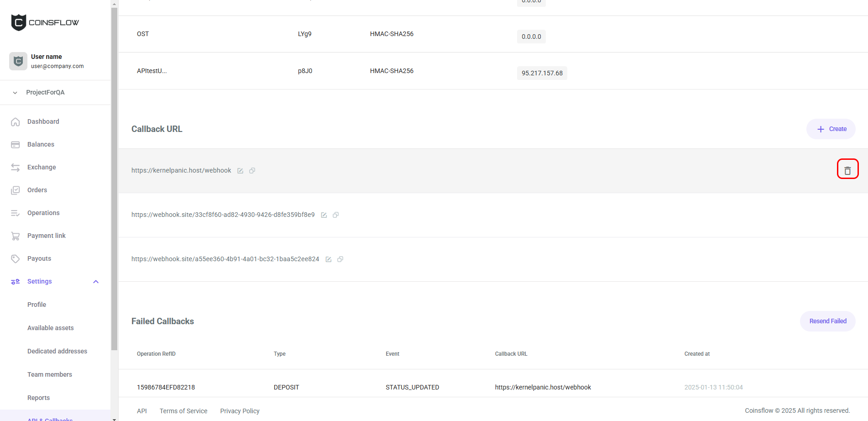Copy the kernelpanic.host/webhook URL
The image size is (868, 421).
pos(252,171)
